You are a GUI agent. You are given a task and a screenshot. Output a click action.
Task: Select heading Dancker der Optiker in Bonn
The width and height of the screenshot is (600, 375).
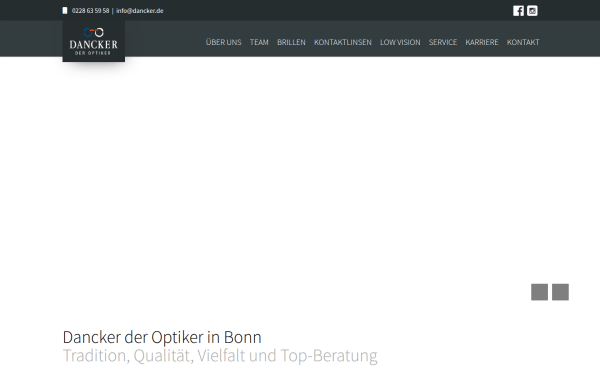162,337
